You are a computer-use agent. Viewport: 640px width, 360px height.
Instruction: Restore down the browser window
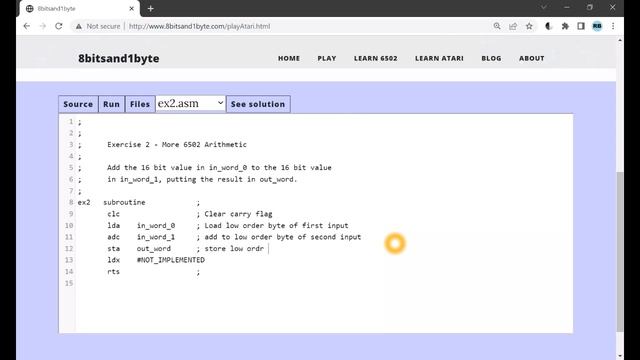589,7
